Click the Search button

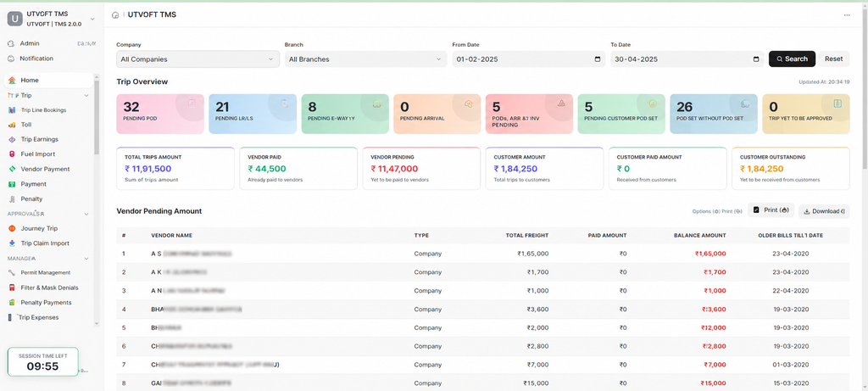pyautogui.click(x=793, y=59)
